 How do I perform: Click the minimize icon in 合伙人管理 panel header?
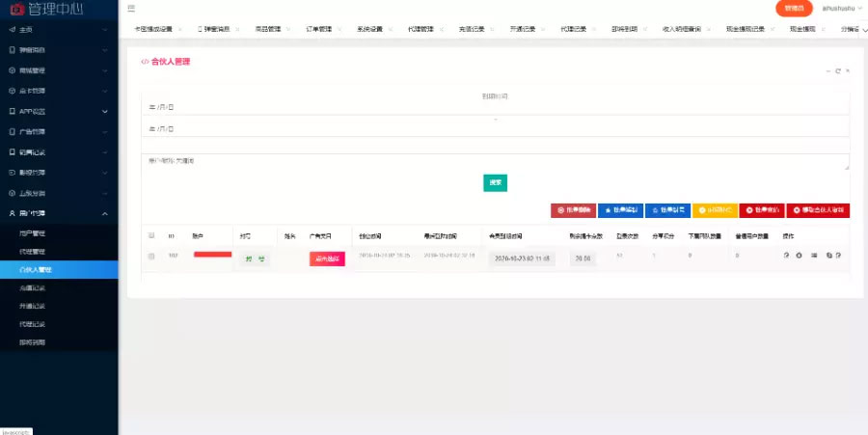click(x=827, y=70)
